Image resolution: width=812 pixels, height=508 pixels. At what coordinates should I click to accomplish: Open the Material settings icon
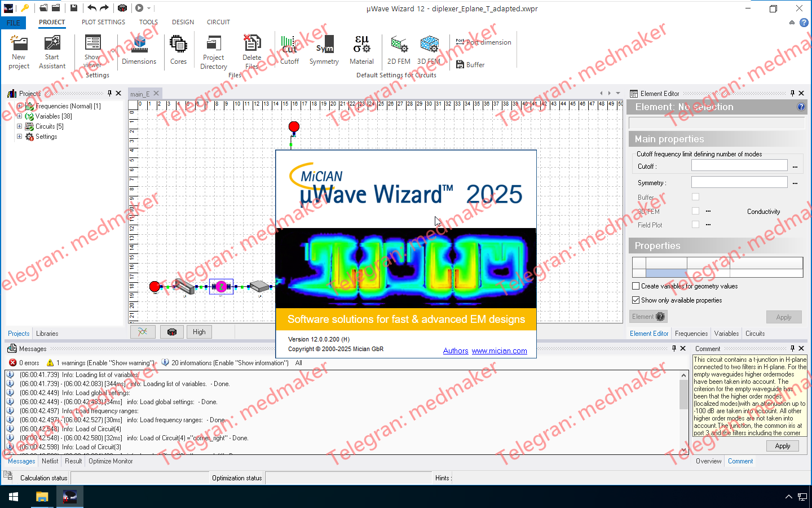[361, 50]
